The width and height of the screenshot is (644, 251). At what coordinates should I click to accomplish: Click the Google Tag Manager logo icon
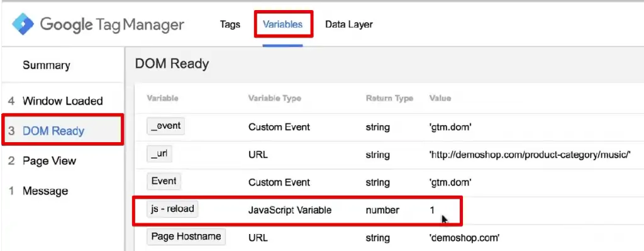coord(23,25)
